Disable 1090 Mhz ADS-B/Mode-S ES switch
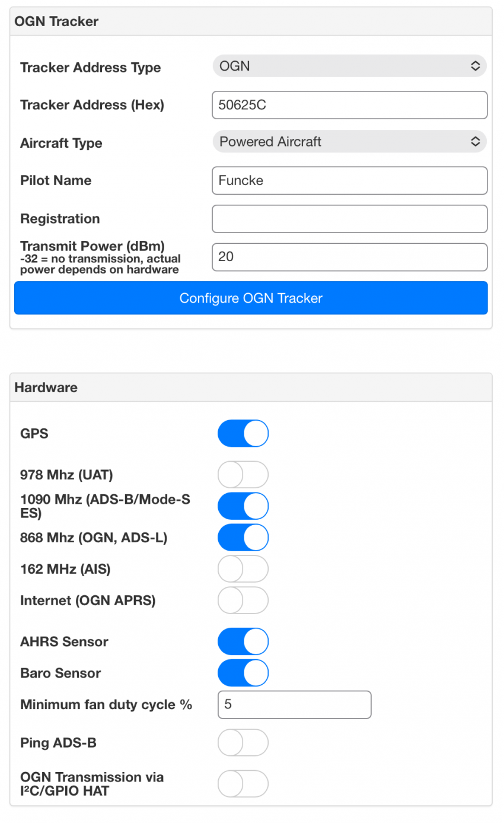This screenshot has width=504, height=823. click(243, 506)
